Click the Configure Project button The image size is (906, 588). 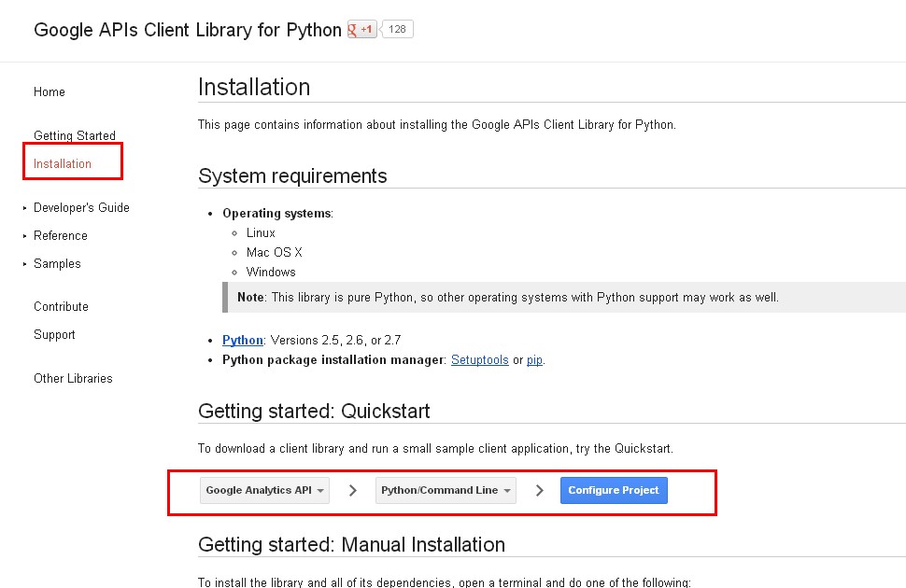pyautogui.click(x=614, y=490)
